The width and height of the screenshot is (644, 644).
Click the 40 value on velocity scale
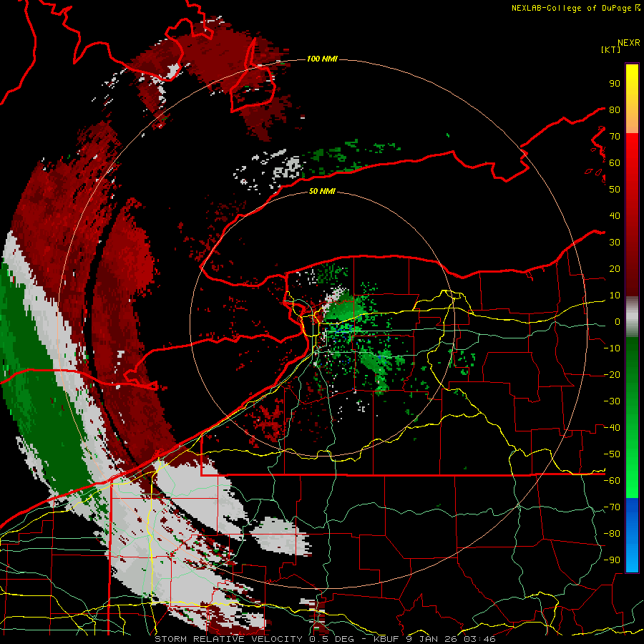coord(615,215)
